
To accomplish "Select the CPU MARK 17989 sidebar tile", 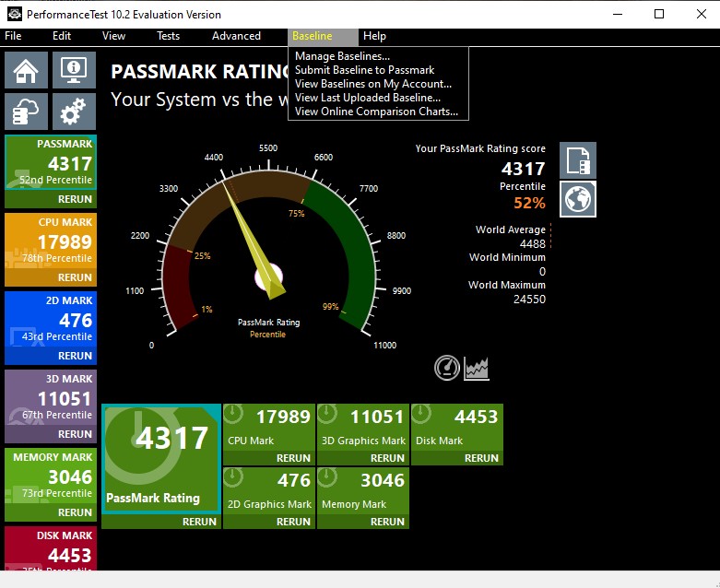I will click(51, 241).
